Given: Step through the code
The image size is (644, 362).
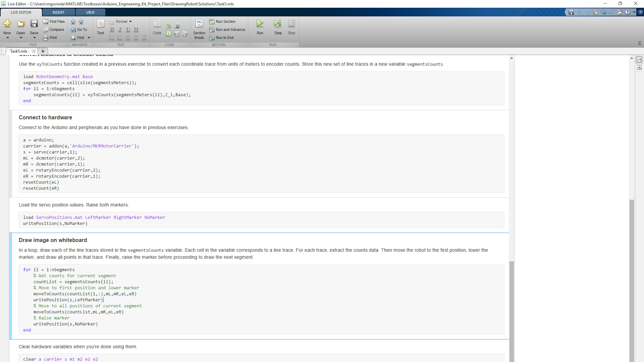Looking at the screenshot, I should 278,27.
